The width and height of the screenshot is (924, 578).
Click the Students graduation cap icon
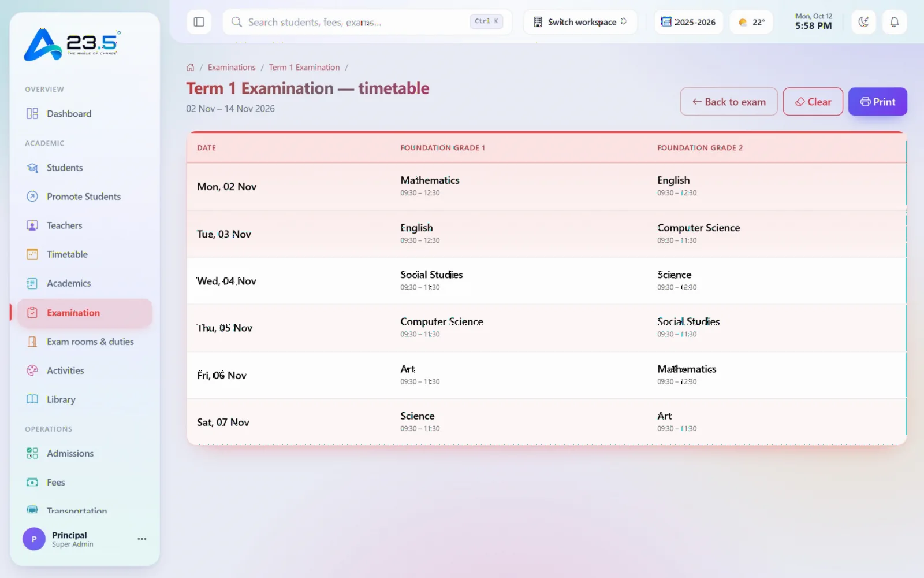[32, 168]
